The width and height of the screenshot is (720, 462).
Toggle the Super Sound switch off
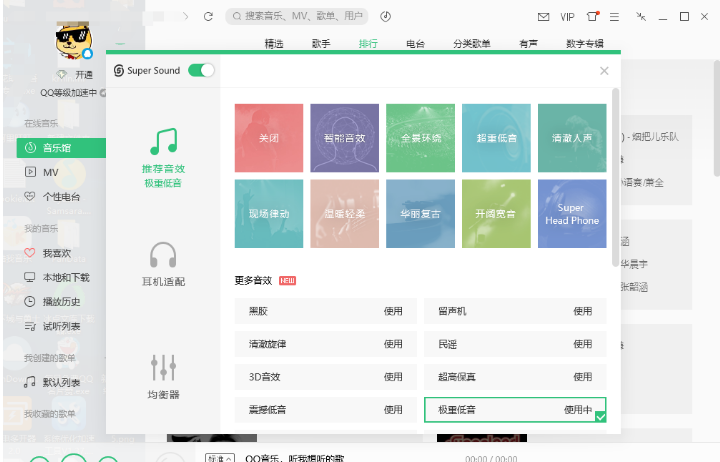click(x=201, y=70)
